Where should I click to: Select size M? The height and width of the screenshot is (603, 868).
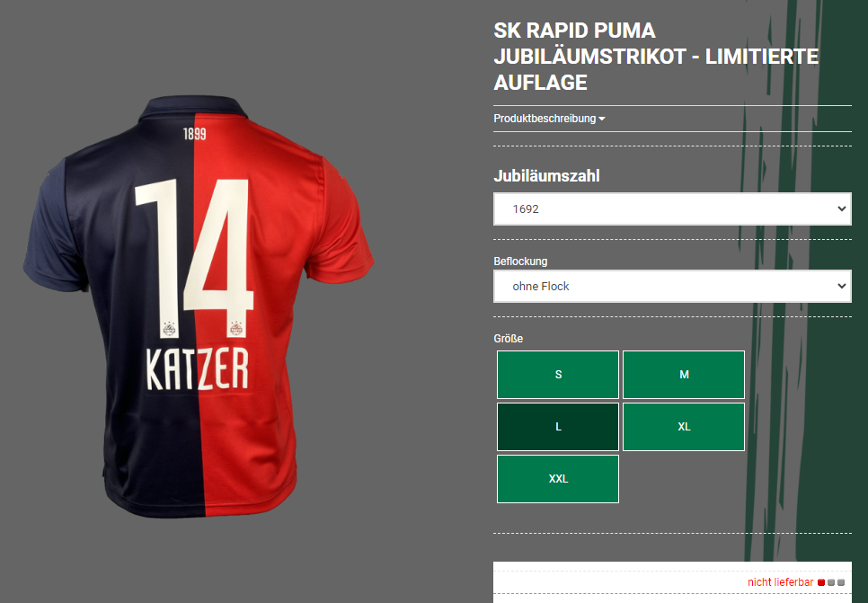[684, 375]
